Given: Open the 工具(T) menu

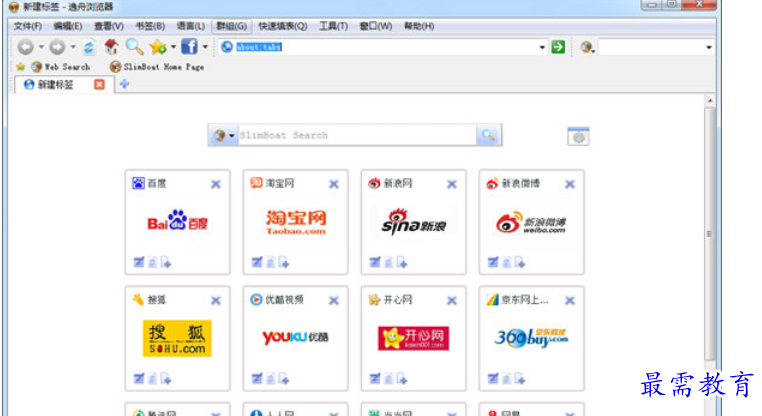Looking at the screenshot, I should pyautogui.click(x=333, y=26).
